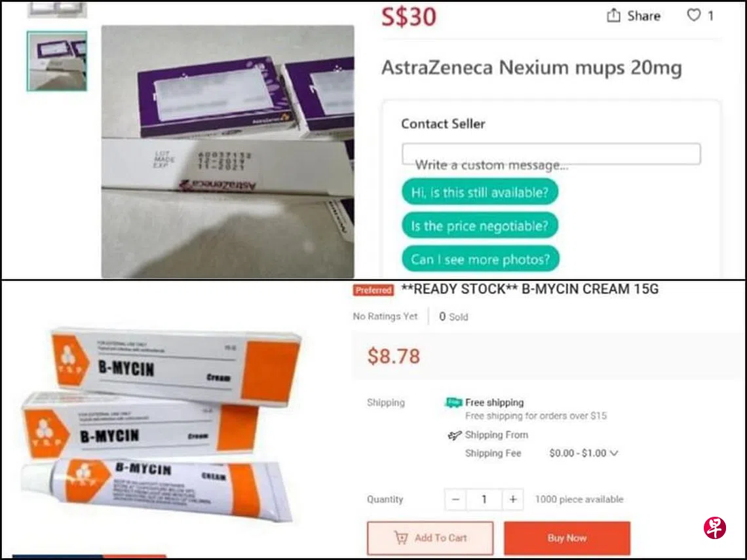Image resolution: width=747 pixels, height=560 pixels.
Task: Click the quantity number field
Action: point(484,500)
